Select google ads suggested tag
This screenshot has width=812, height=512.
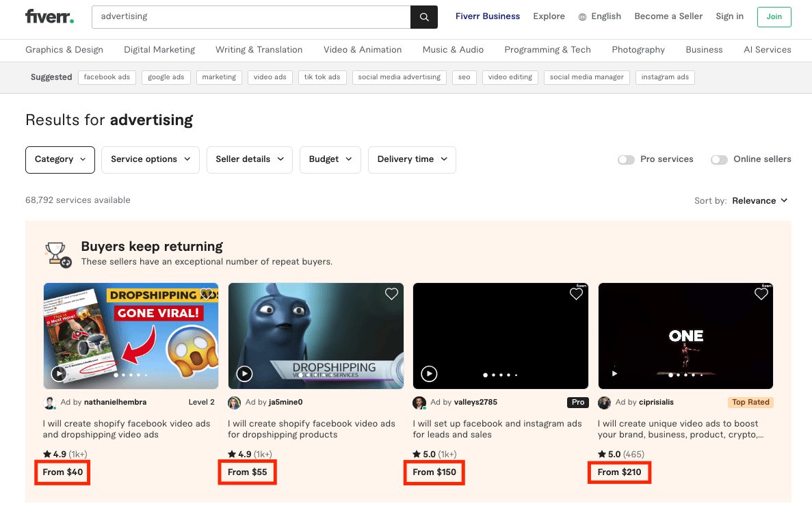pyautogui.click(x=166, y=77)
